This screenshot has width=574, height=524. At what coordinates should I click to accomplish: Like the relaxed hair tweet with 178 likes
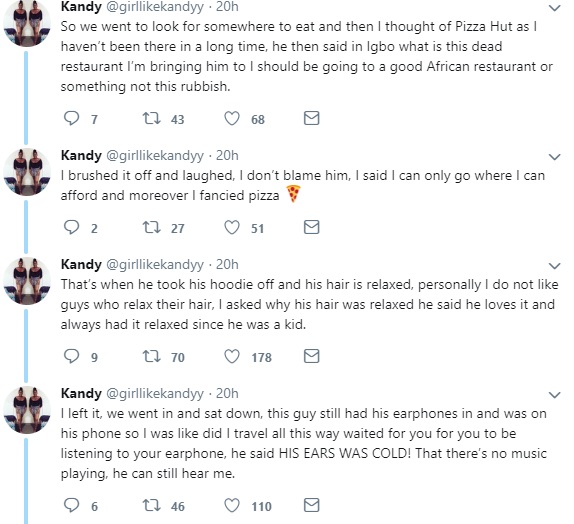pyautogui.click(x=232, y=356)
